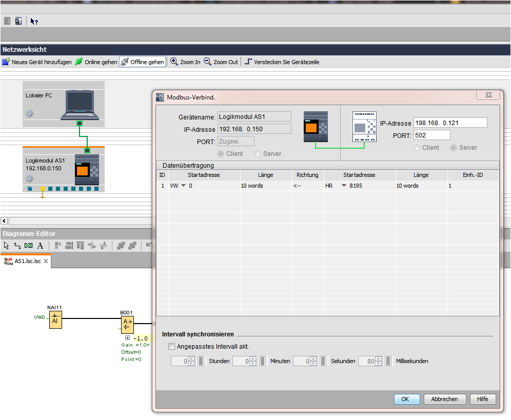Select the arrow selection tool in Diagramm-Editor
The width and height of the screenshot is (511, 420).
tap(6, 246)
